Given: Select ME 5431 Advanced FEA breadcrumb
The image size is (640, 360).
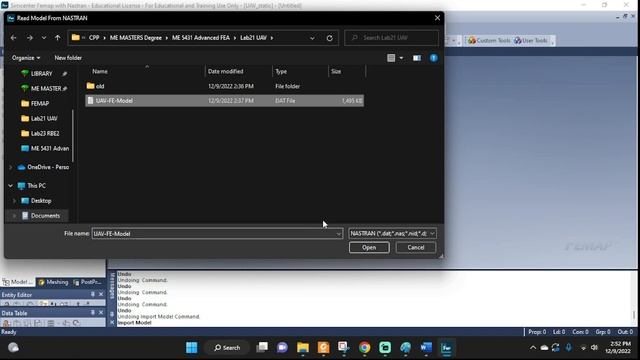Looking at the screenshot, I should click(x=200, y=38).
